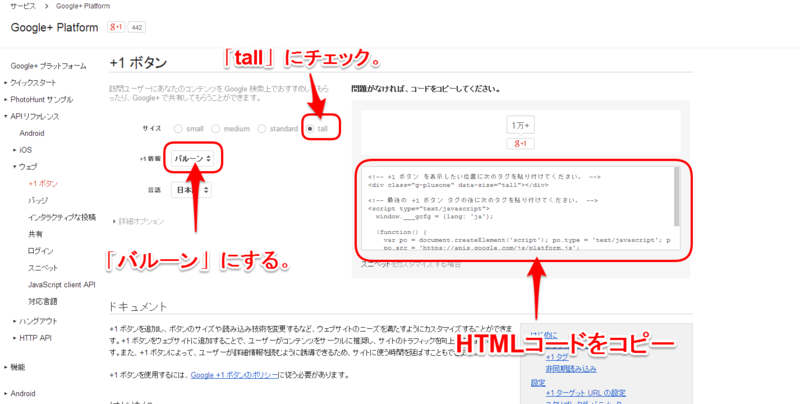Open Google+ プラットフォーム in the sidebar

48,66
